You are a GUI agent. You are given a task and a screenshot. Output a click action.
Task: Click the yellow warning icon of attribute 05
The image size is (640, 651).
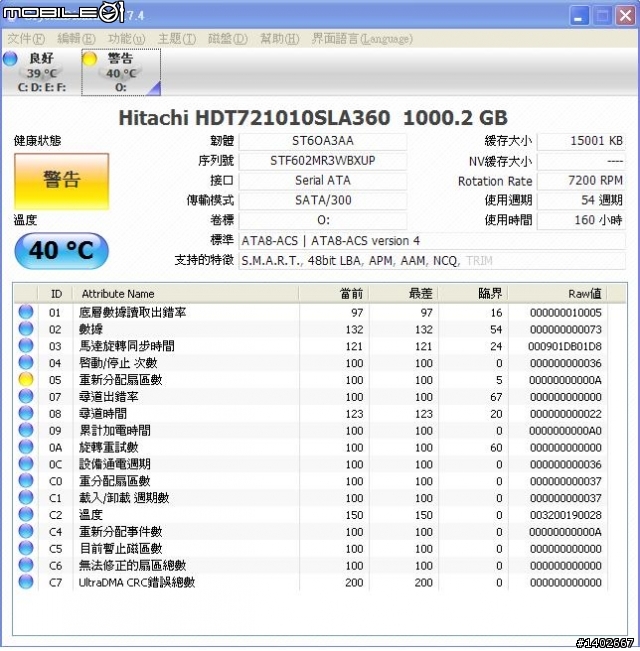click(26, 379)
